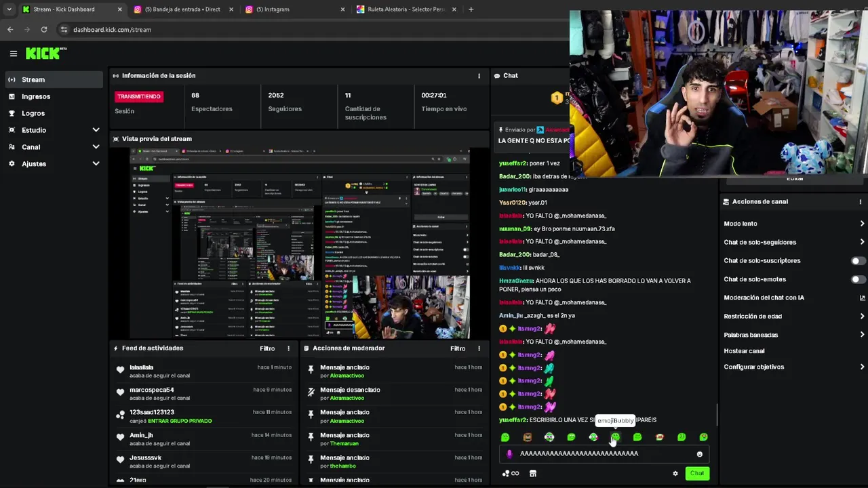Open the browser tab search dropdown arrow
This screenshot has width=868, height=488.
tap(9, 9)
